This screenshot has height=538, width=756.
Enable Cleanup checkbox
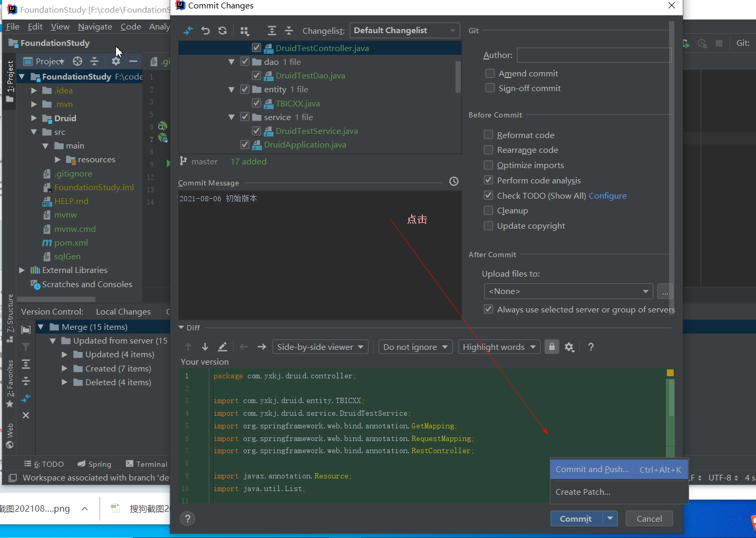(x=489, y=210)
